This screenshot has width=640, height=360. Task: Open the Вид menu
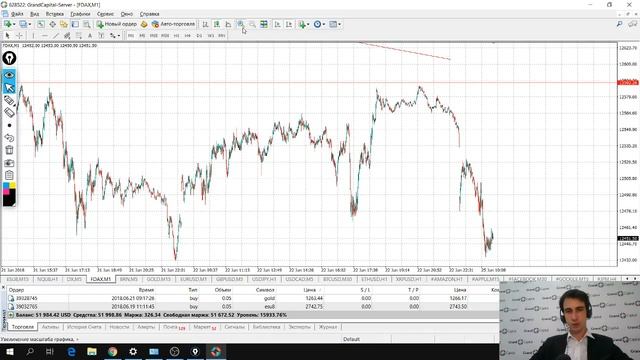pos(35,14)
